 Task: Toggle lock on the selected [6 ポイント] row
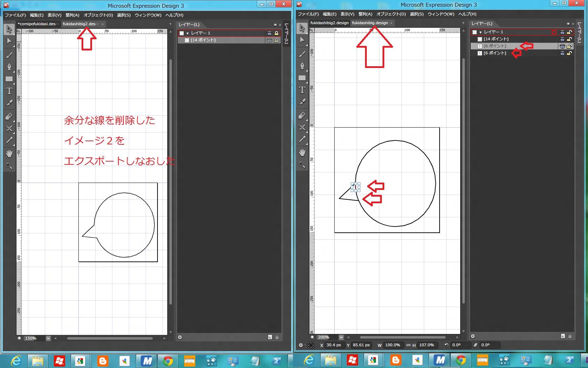(x=569, y=46)
